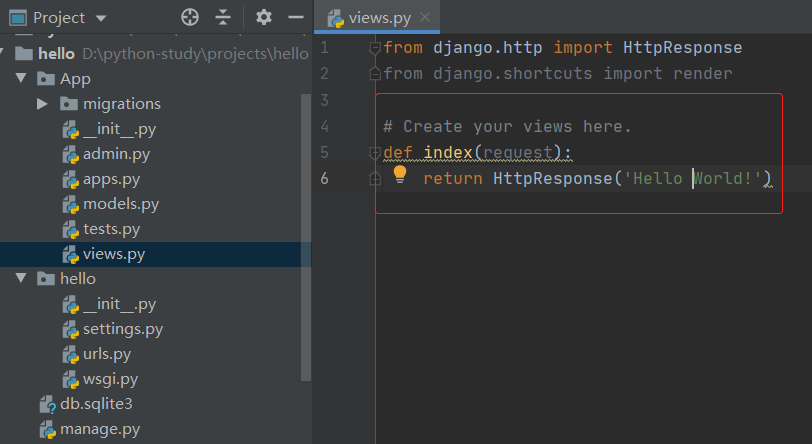The image size is (812, 444).
Task: Expand the migrations folder arrow
Action: 42,104
